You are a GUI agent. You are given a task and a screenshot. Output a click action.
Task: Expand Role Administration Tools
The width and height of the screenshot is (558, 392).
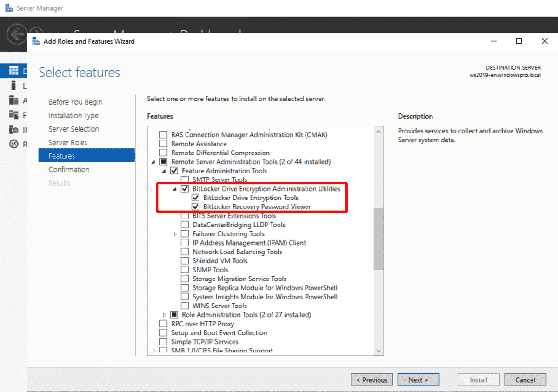[164, 315]
